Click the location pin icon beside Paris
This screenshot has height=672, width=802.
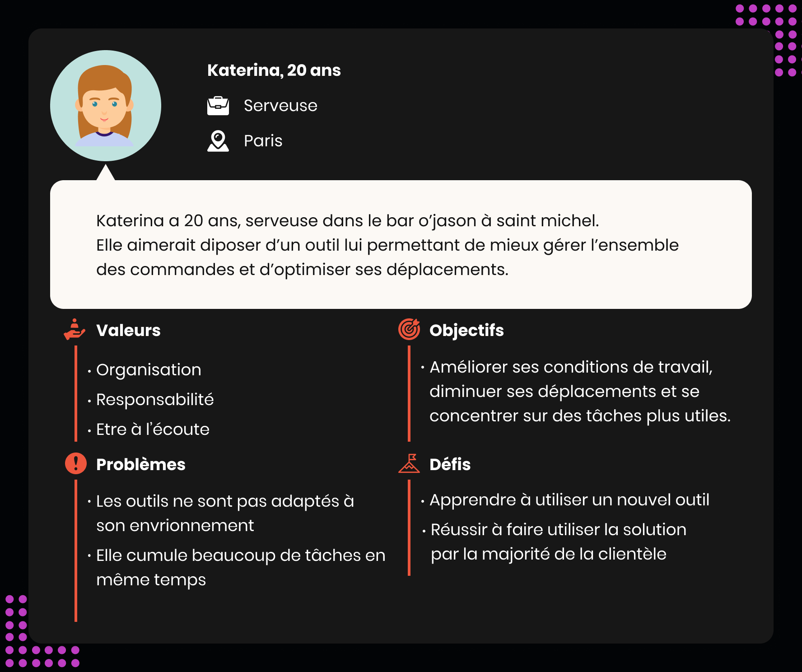(x=218, y=141)
